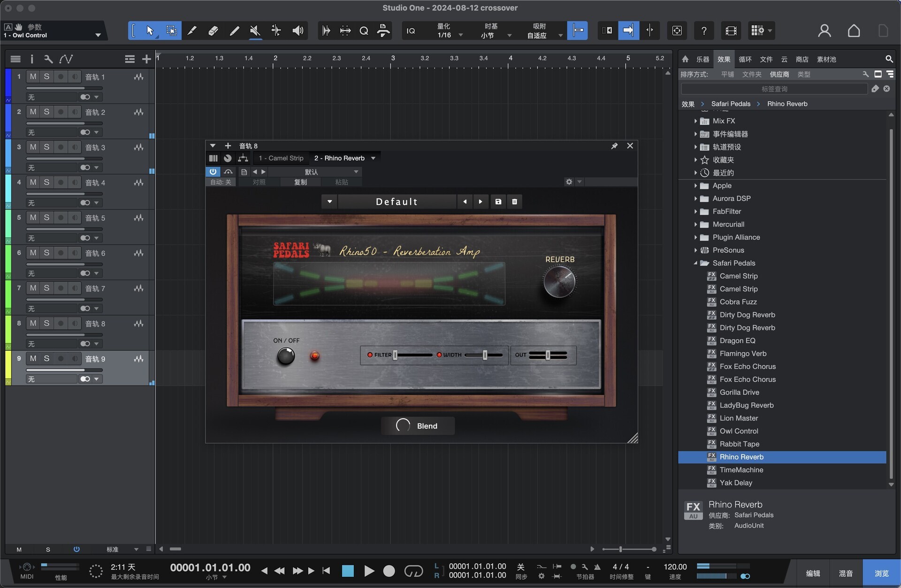This screenshot has height=588, width=901.
Task: Start recording with the record button
Action: [389, 571]
